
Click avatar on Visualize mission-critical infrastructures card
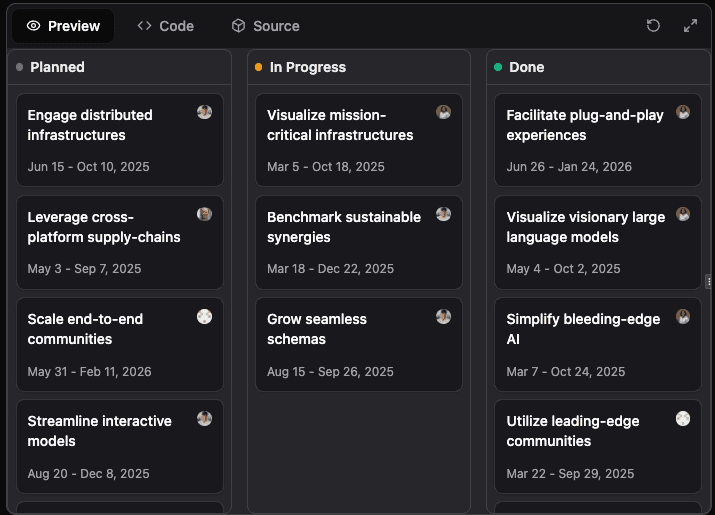coord(444,112)
